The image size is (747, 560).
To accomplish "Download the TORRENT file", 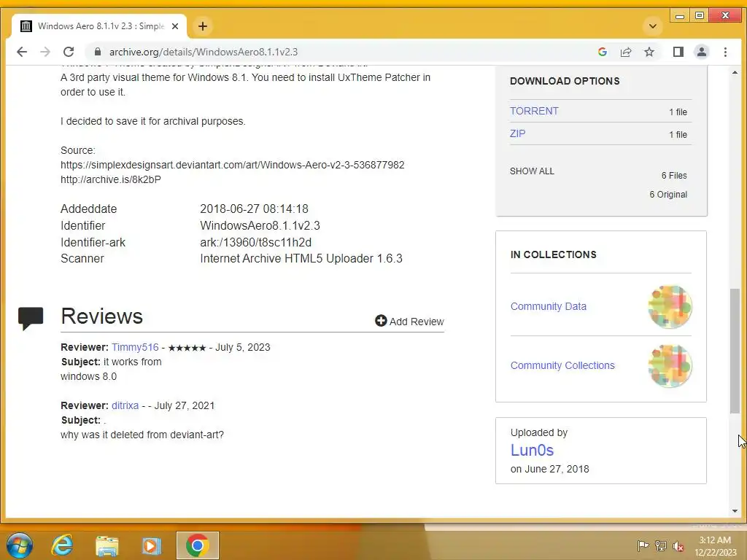I will coord(533,111).
